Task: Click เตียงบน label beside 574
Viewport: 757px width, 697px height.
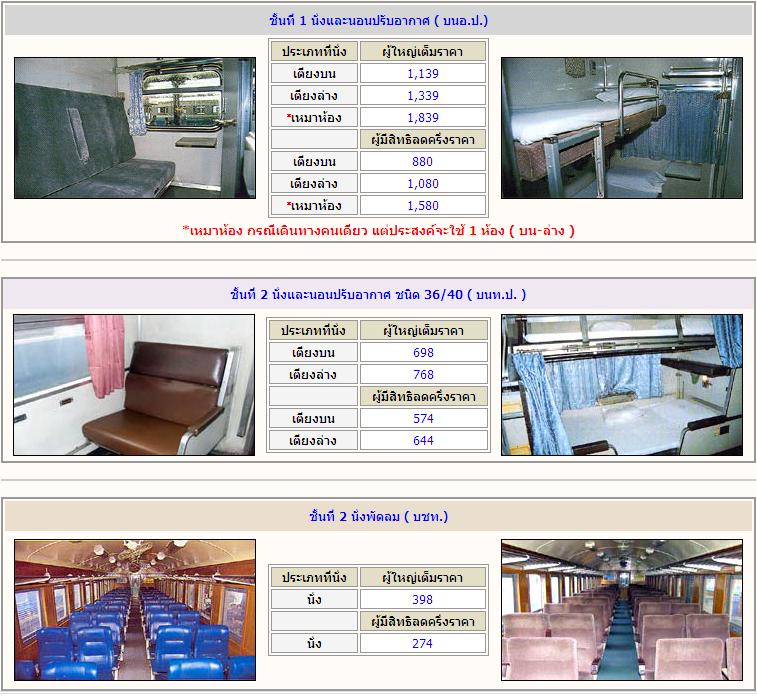Action: 313,418
